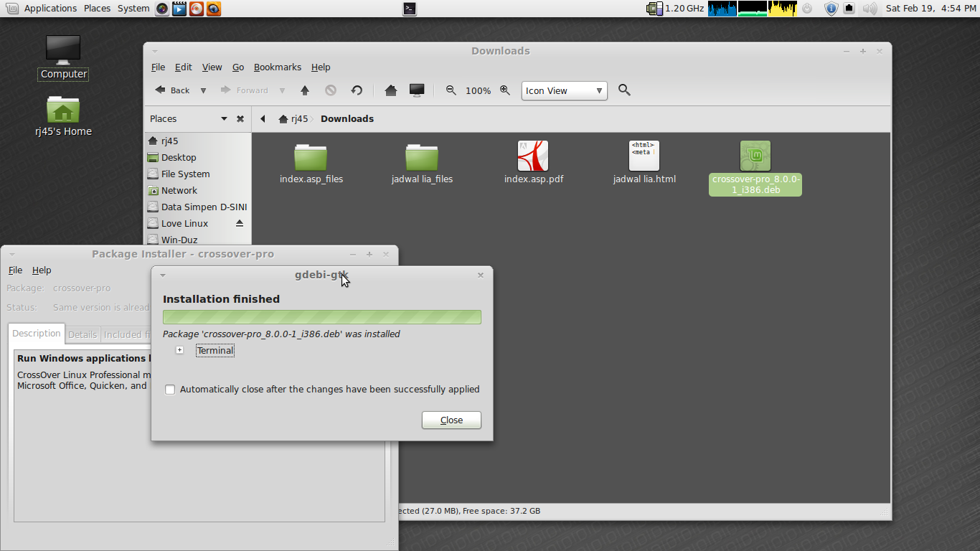This screenshot has width=980, height=551.
Task: Click Downloads in the path bar
Action: (x=347, y=119)
